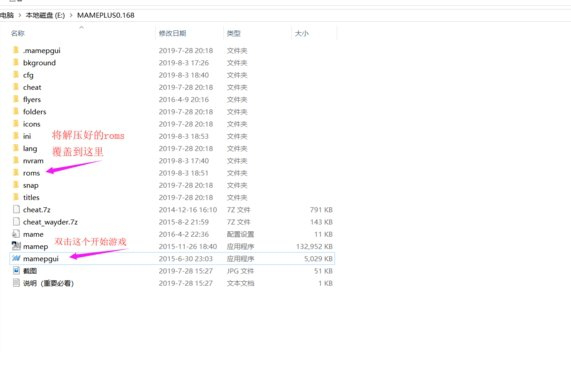Click the cheat_wayder.7z file icon

[x=16, y=221]
